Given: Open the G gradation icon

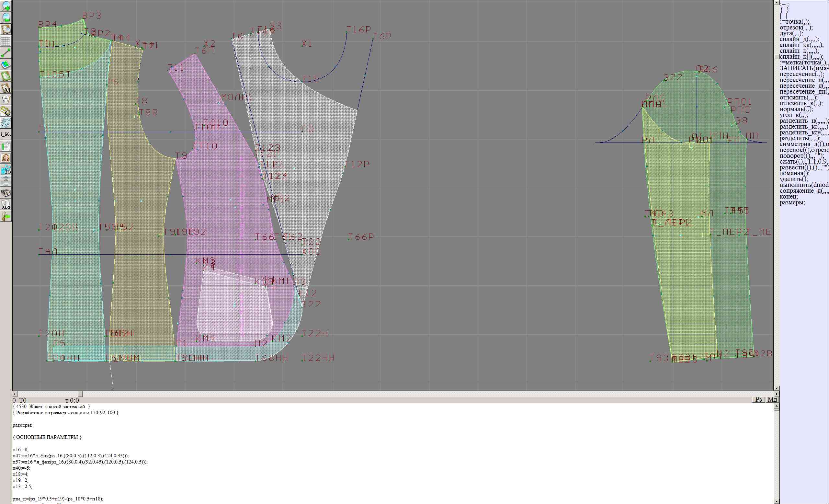Looking at the screenshot, I should point(6,111).
